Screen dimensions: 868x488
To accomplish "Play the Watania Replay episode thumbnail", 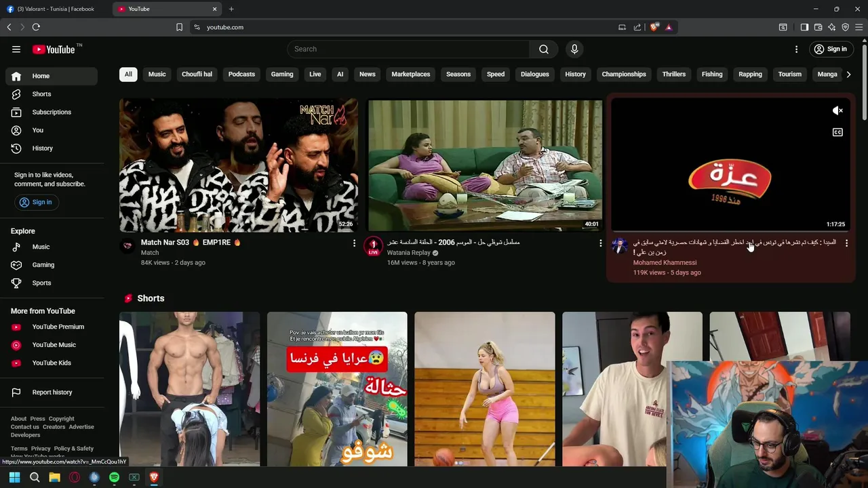I will point(485,165).
